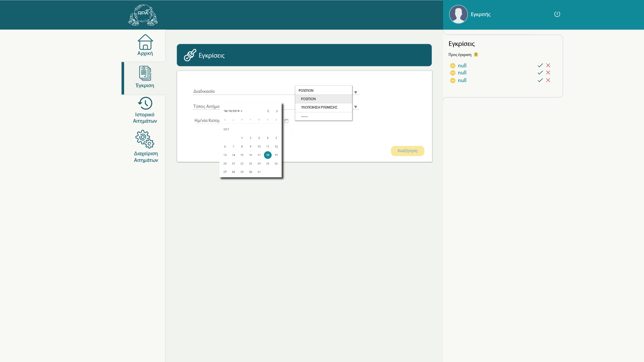Approve the third null request checkmark
The image size is (644, 362).
540,80
